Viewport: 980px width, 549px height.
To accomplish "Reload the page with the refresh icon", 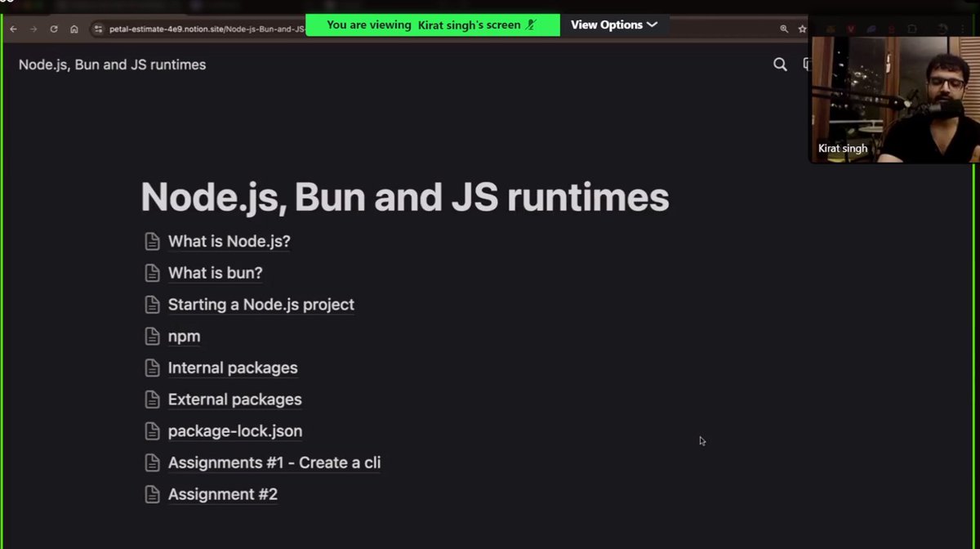I will [54, 29].
